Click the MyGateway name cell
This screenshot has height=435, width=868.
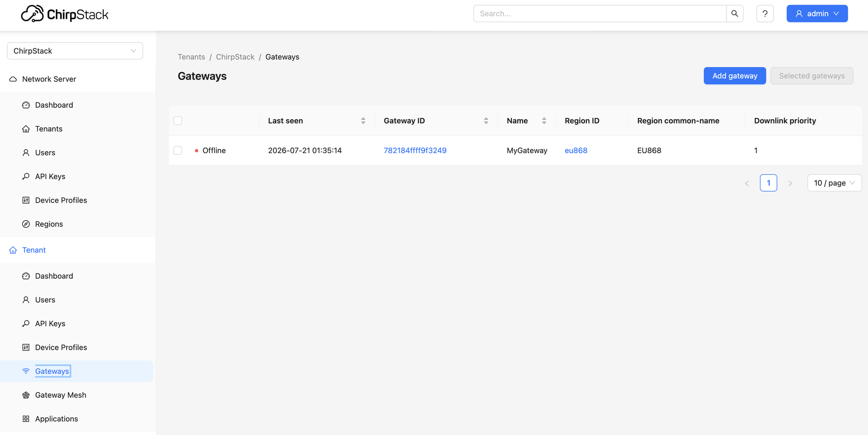(527, 151)
